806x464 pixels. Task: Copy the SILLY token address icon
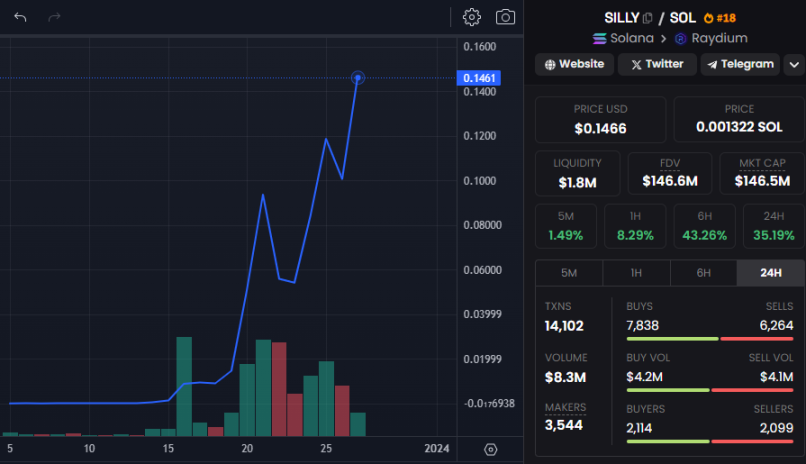coord(648,18)
